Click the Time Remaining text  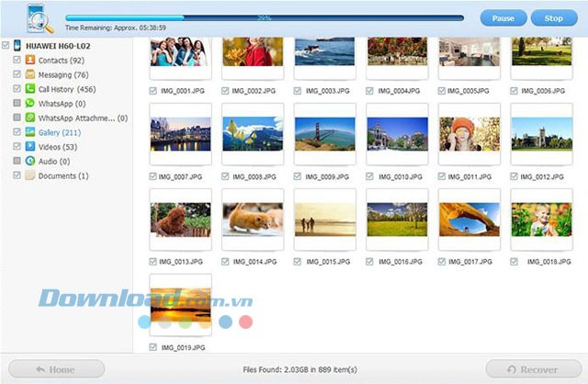pos(116,28)
